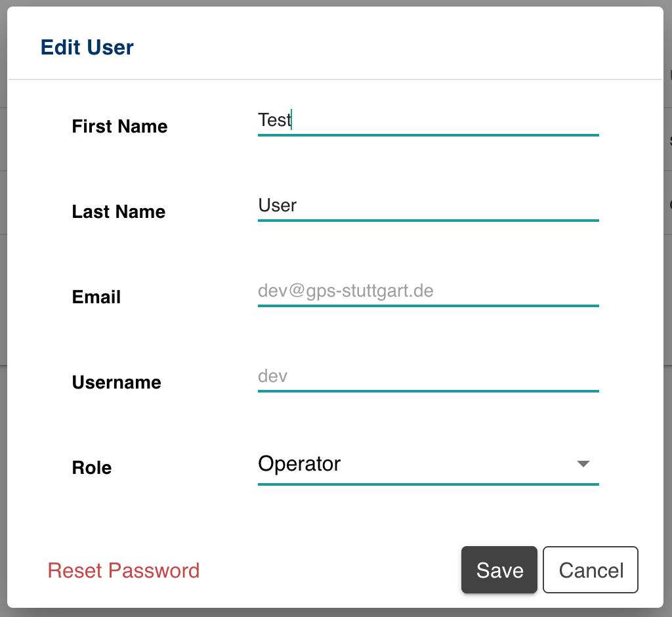
Task: Click the Save button
Action: point(499,570)
